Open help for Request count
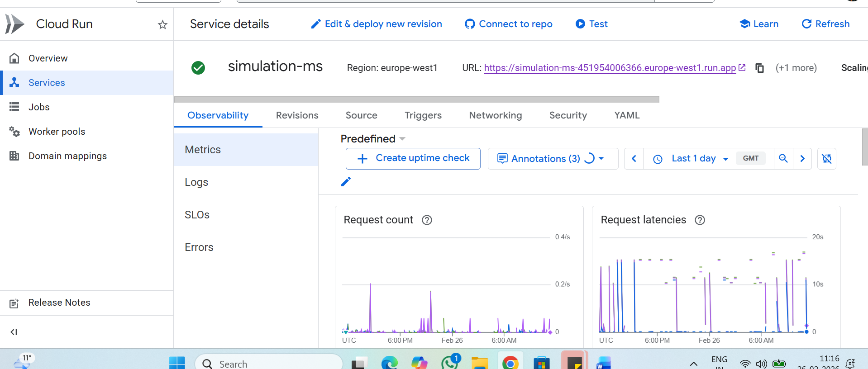 coord(427,220)
